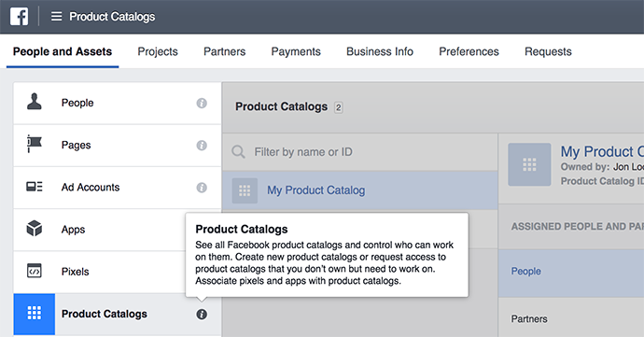Click the Product Catalog ID label

[x=602, y=181]
